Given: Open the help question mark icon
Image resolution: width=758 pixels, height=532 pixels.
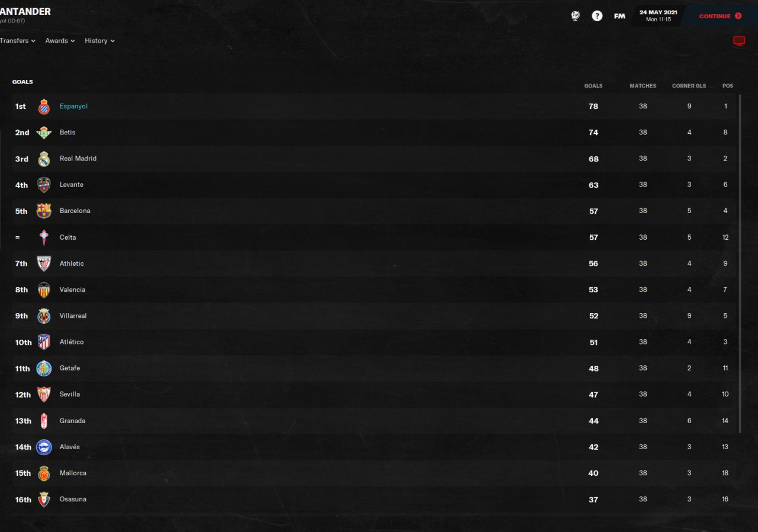Looking at the screenshot, I should tap(597, 16).
